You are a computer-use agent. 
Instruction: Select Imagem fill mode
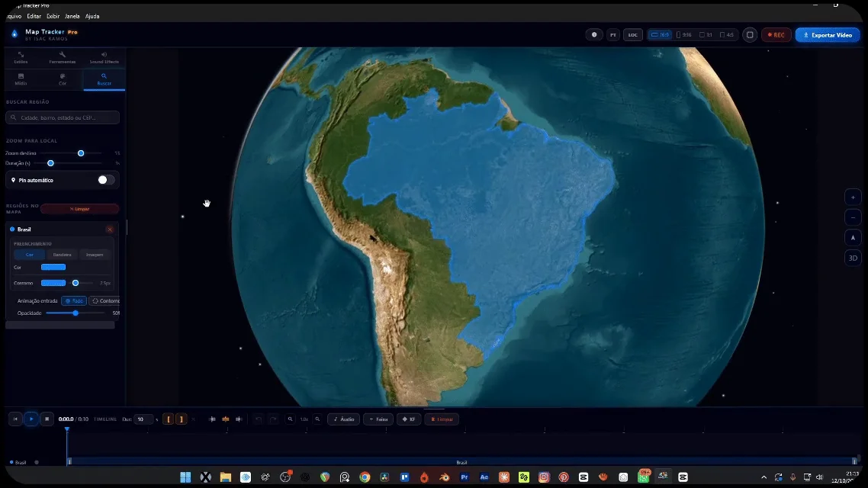click(95, 255)
